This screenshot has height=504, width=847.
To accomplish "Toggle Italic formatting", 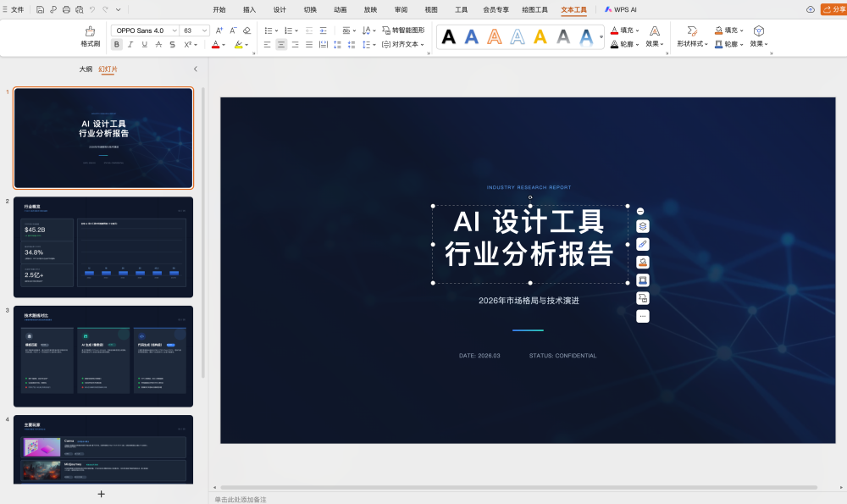I will [x=130, y=45].
